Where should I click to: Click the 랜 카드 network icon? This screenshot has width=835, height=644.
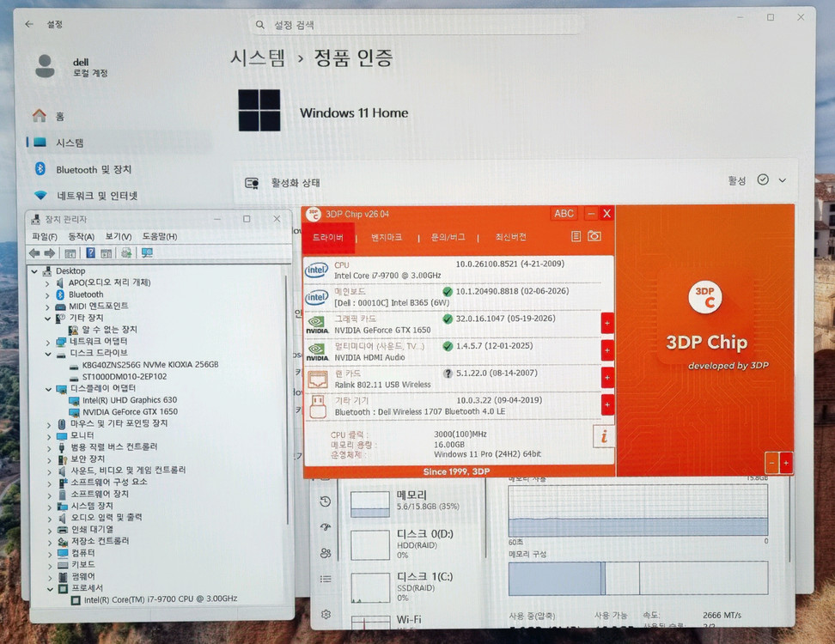[x=318, y=379]
